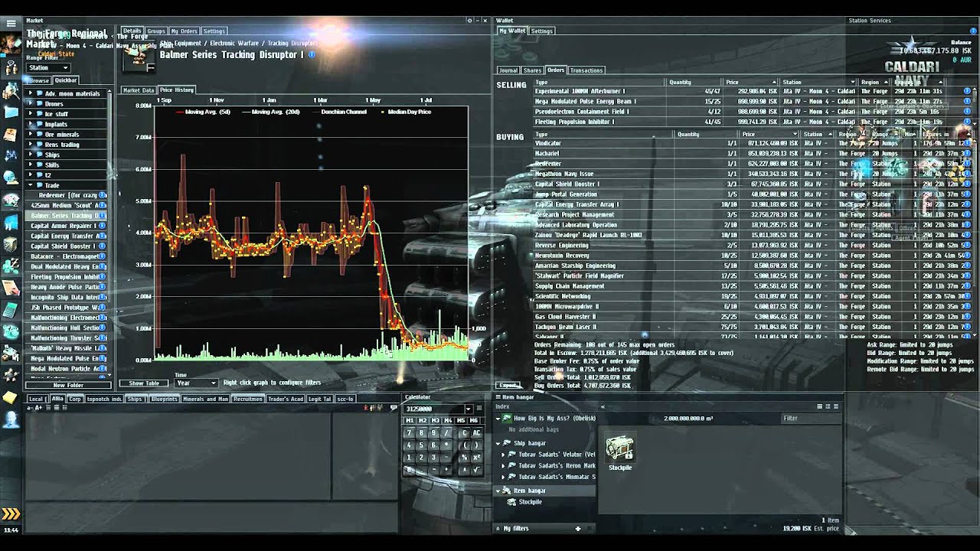Screen dimensions: 980x551
Task: Open the My Orders tab in Market
Action: click(184, 31)
